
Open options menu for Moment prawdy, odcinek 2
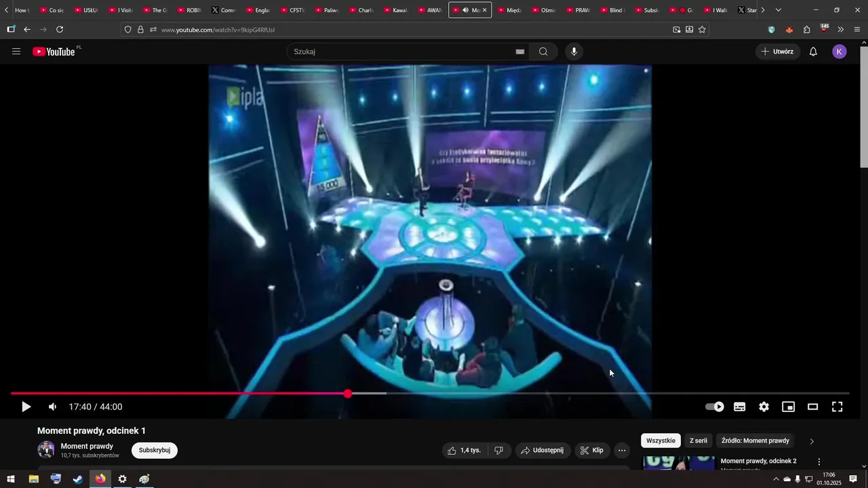819,462
